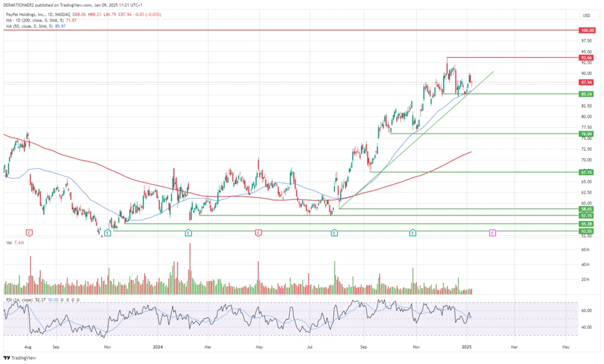Click the earnings icon beneath the April candles
Image resolution: width=604 pixels, height=364 pixels.
(259, 232)
